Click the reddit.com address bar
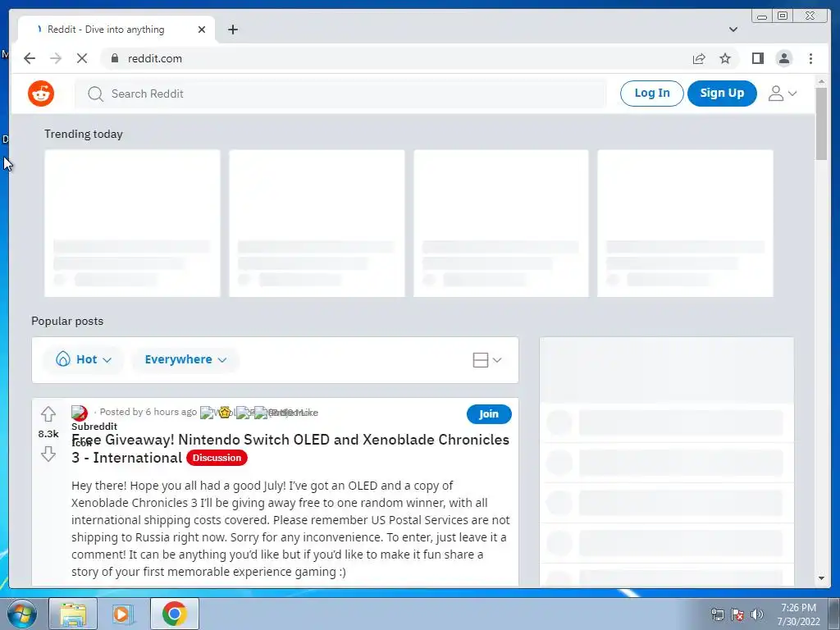 click(396, 58)
